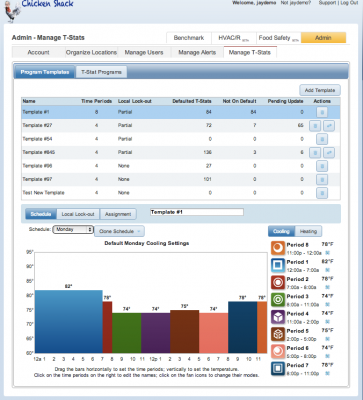Click the Period 3 green target icon

tap(278, 300)
